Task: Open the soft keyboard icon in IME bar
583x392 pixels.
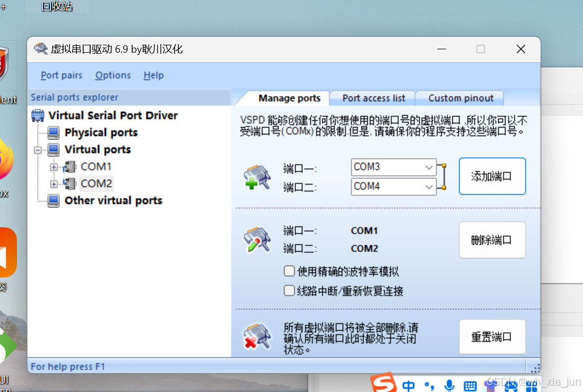Action: (470, 386)
